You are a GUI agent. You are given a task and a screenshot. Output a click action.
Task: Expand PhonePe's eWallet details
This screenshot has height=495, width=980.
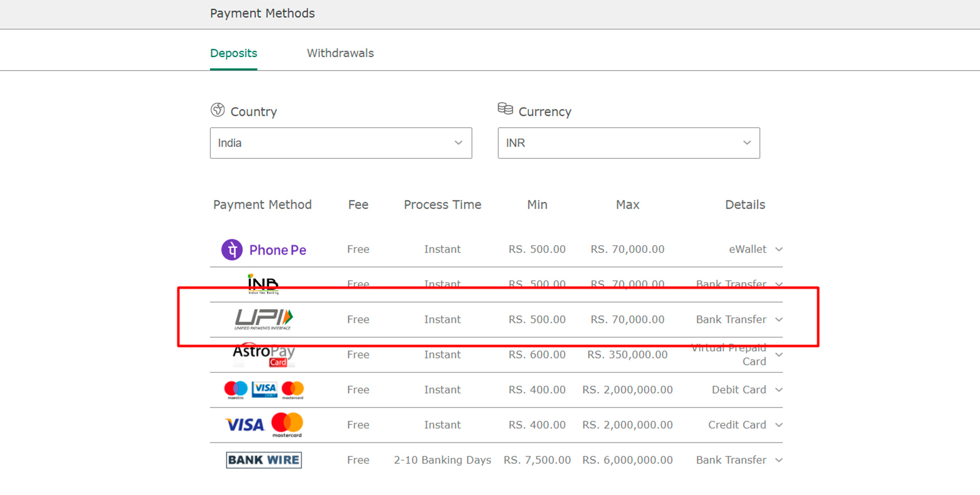click(778, 249)
